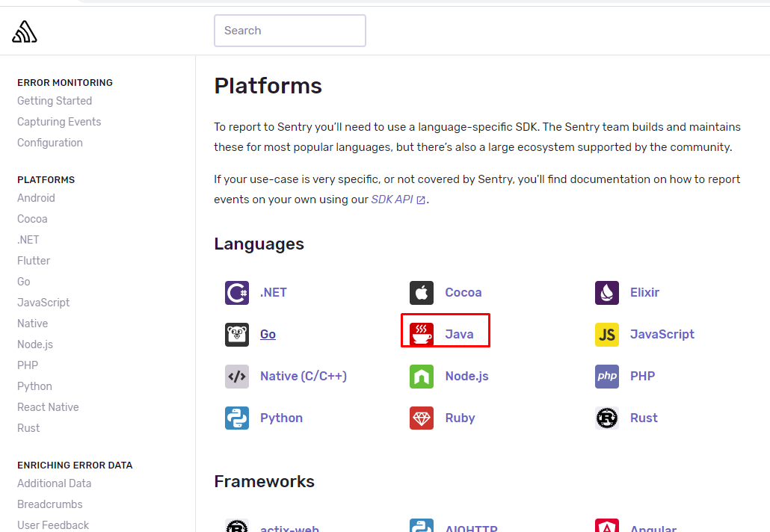Screen dimensions: 770x532
Task: Select JavaScript in sidebar Platforms
Action: tap(43, 303)
